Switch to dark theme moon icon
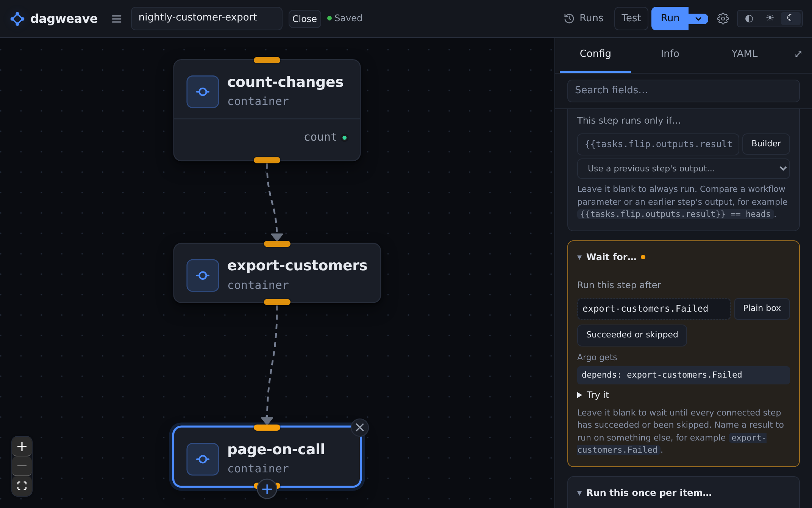 790,18
